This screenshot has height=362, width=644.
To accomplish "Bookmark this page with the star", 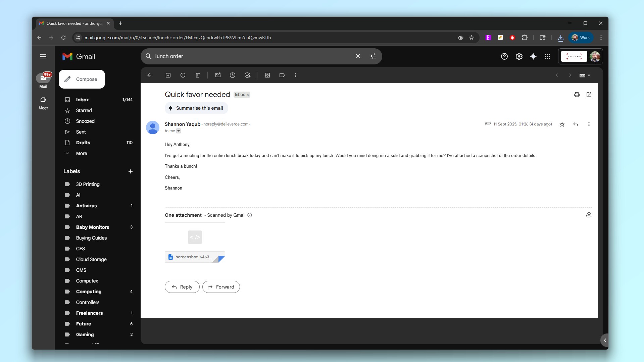I will click(x=472, y=38).
